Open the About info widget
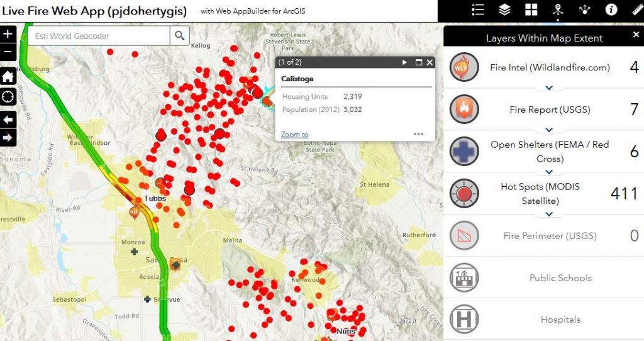Image resolution: width=644 pixels, height=341 pixels. [x=611, y=9]
